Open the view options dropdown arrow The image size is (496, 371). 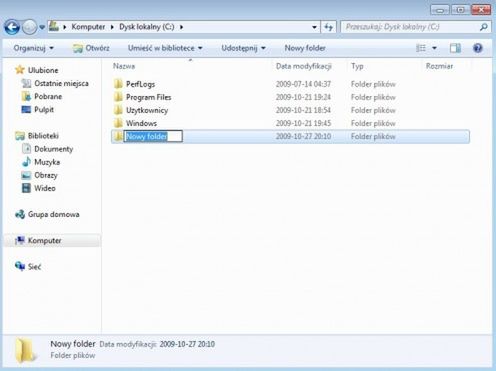435,48
